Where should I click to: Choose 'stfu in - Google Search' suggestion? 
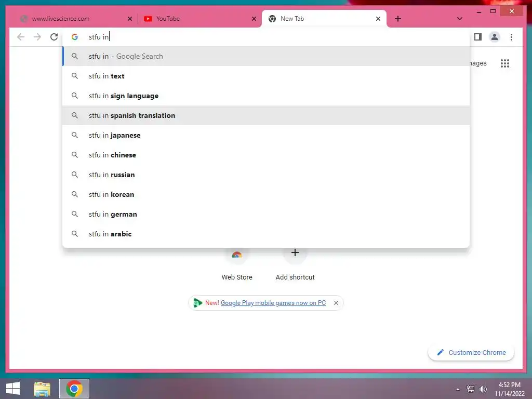[266, 56]
